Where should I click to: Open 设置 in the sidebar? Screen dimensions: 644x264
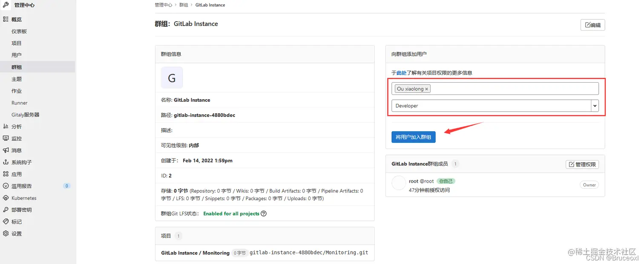tap(17, 234)
